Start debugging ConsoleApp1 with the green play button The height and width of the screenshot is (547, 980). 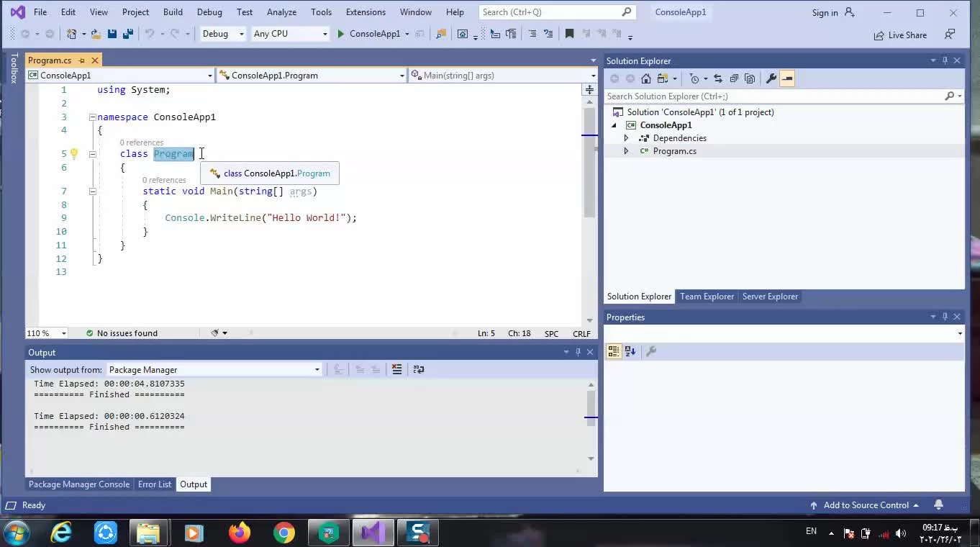340,34
